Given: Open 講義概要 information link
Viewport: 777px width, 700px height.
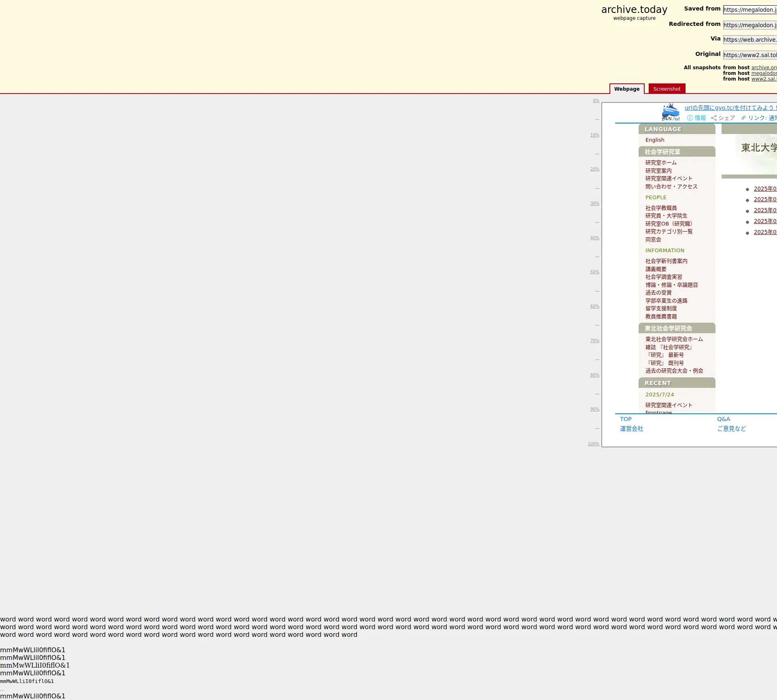Looking at the screenshot, I should (656, 269).
